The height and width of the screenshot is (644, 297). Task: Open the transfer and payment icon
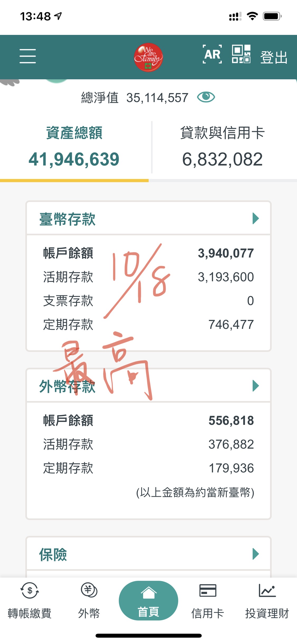[30, 591]
